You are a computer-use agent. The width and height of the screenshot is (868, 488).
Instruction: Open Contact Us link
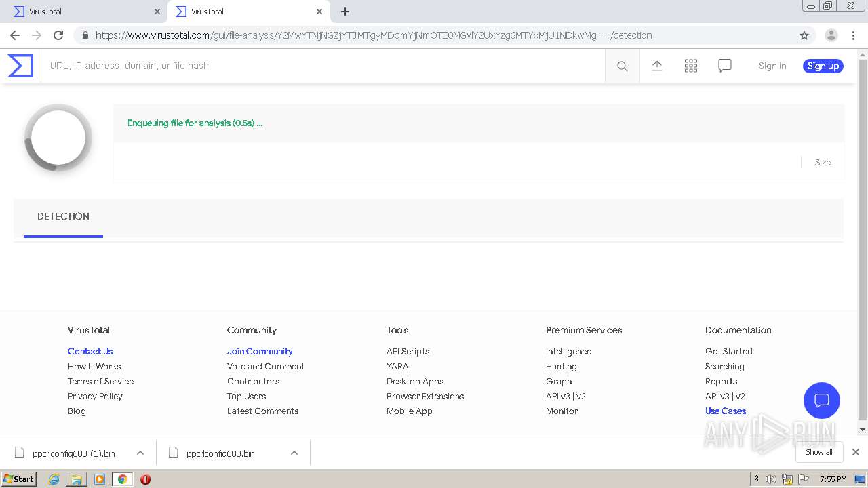tap(90, 351)
